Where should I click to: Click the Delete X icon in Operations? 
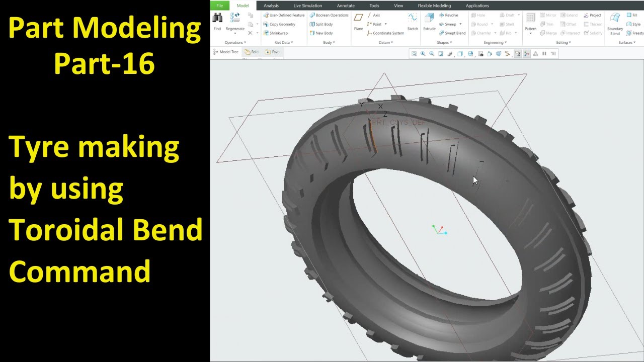[251, 33]
